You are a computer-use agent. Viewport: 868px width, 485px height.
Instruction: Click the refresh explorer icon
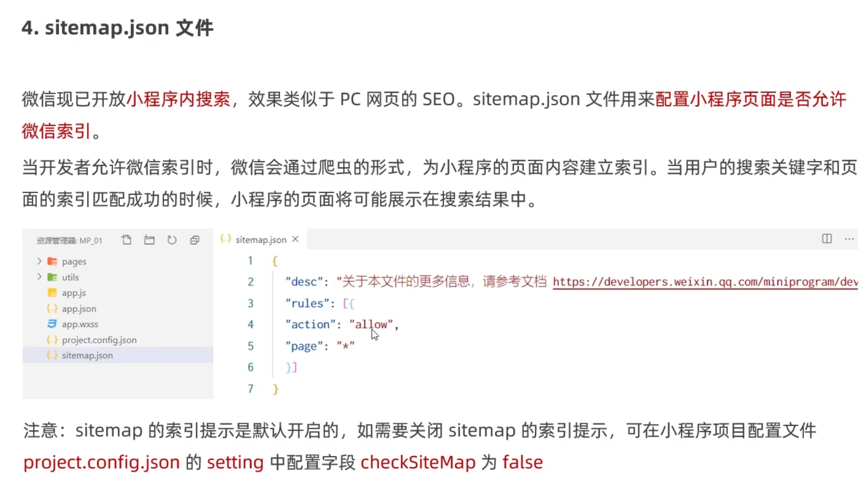[x=172, y=240]
